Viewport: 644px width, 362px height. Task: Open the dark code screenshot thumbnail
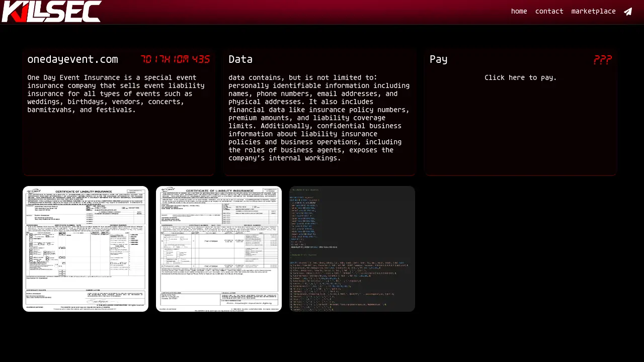tap(352, 249)
